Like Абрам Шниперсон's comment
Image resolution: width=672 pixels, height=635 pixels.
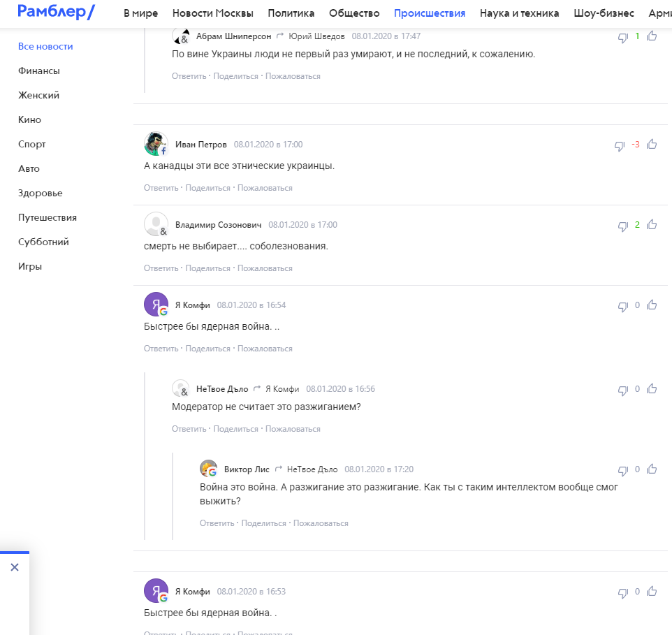652,36
